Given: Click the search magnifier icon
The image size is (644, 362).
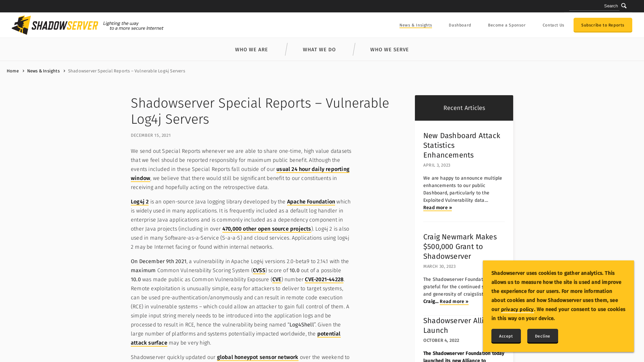Looking at the screenshot, I should pos(624,6).
